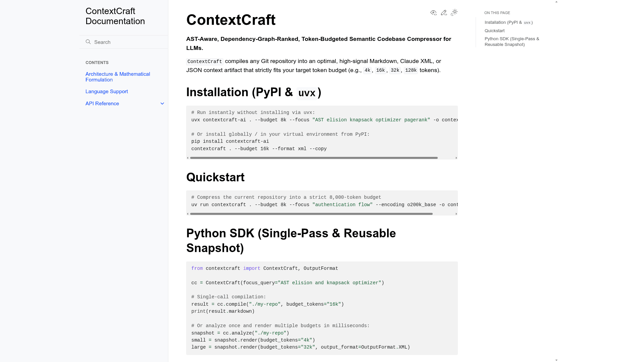Open the Language Support page
This screenshot has height=362, width=644.
click(x=107, y=92)
